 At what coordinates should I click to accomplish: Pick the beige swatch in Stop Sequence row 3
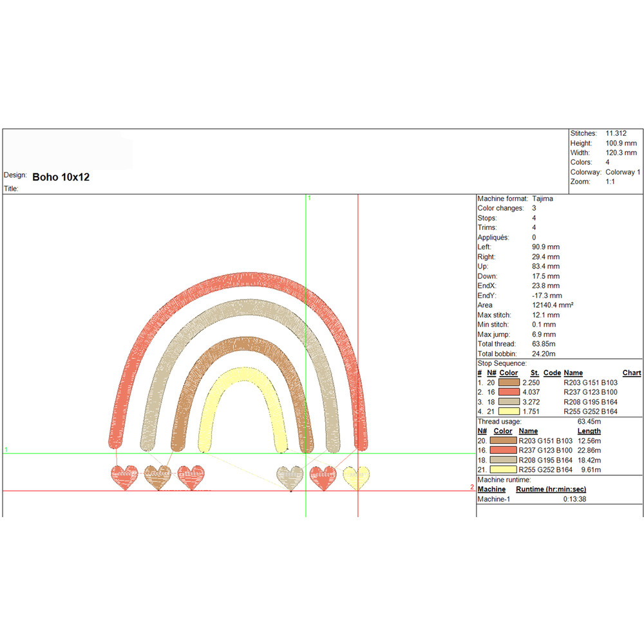pos(509,402)
